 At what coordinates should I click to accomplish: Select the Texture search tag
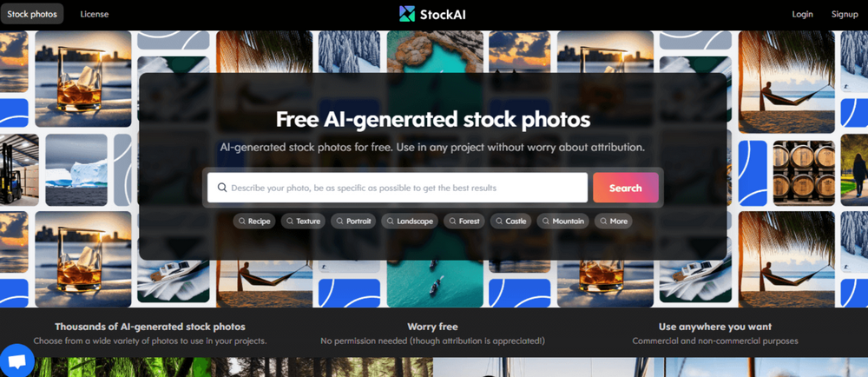tap(303, 222)
